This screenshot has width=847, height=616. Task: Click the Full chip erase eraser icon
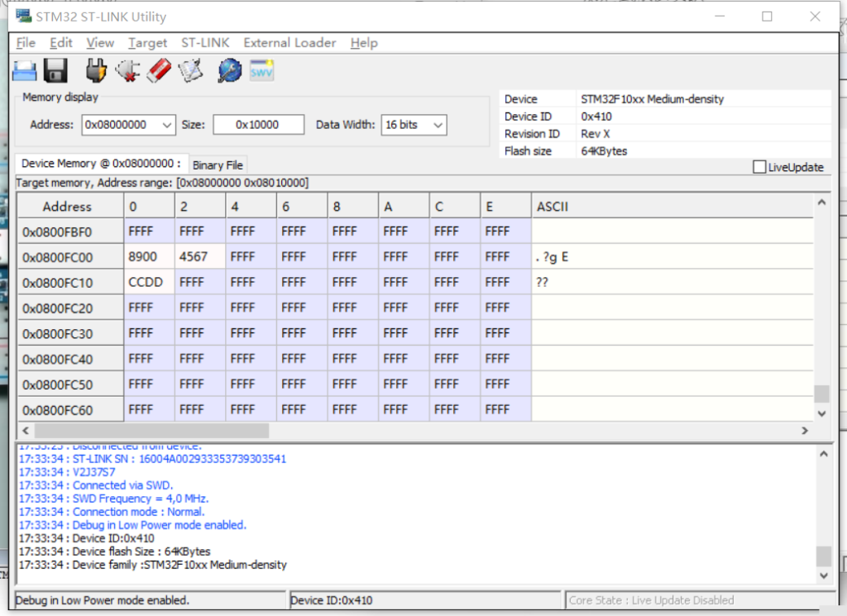pyautogui.click(x=159, y=71)
